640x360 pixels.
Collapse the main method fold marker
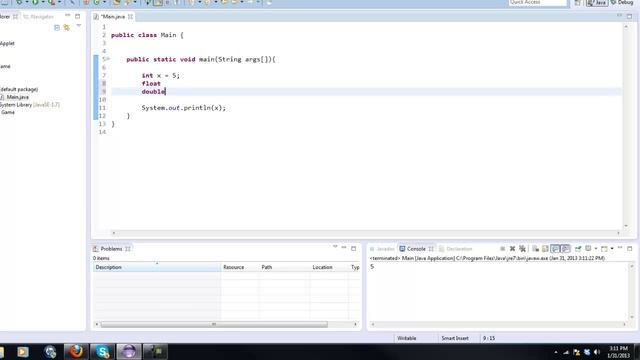(x=108, y=59)
